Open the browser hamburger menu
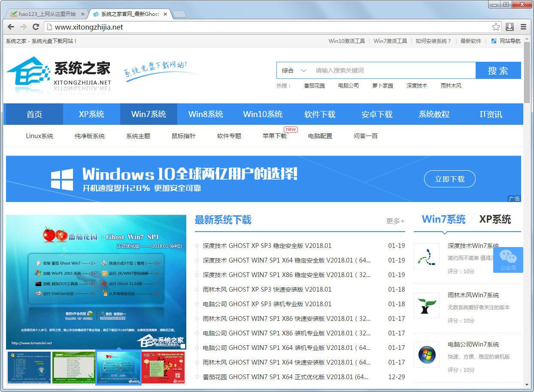The width and height of the screenshot is (534, 392). pyautogui.click(x=523, y=27)
